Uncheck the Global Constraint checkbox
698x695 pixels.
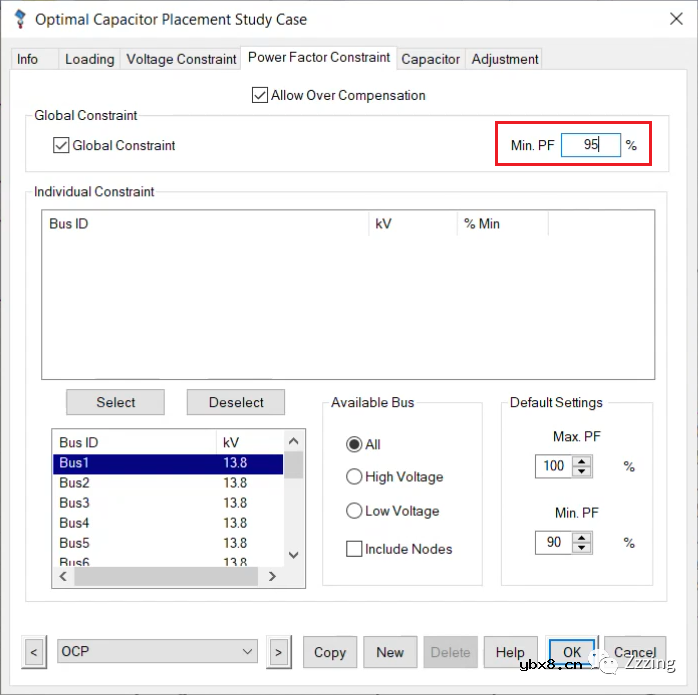[61, 146]
